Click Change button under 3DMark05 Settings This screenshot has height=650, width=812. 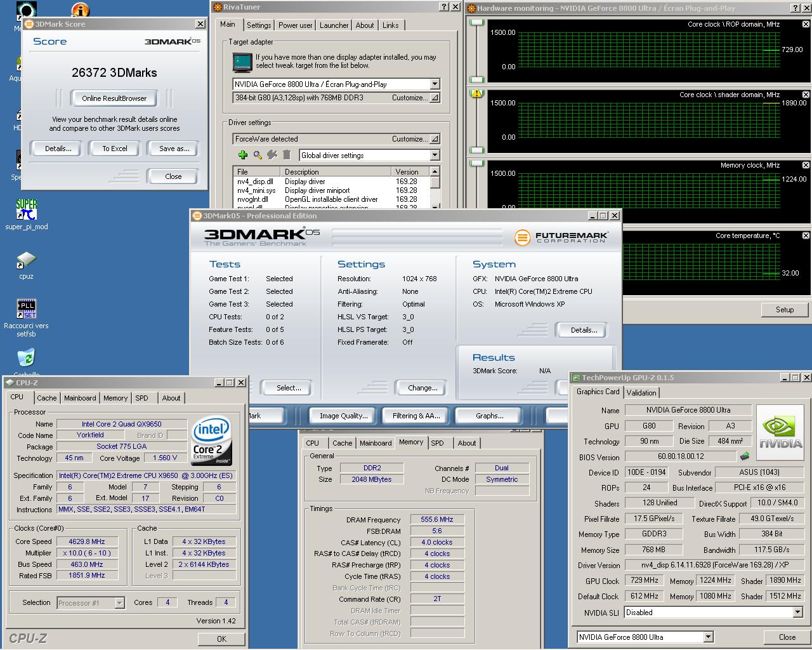coord(422,388)
